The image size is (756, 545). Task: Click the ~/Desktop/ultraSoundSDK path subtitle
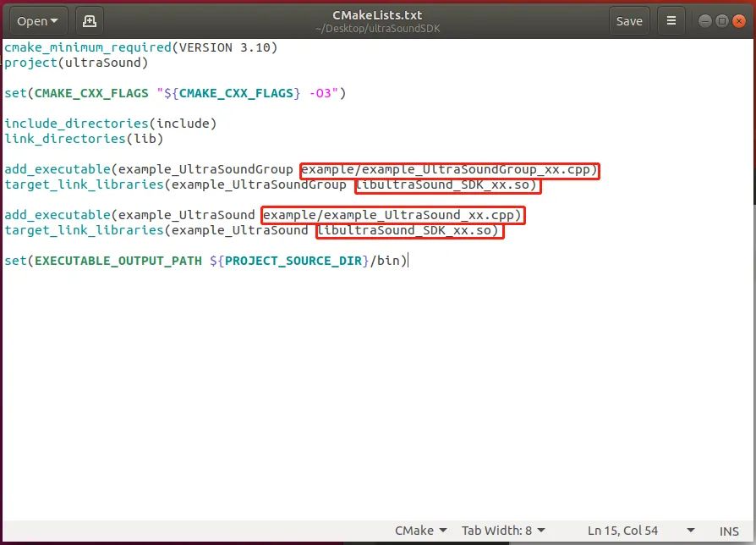[377, 29]
